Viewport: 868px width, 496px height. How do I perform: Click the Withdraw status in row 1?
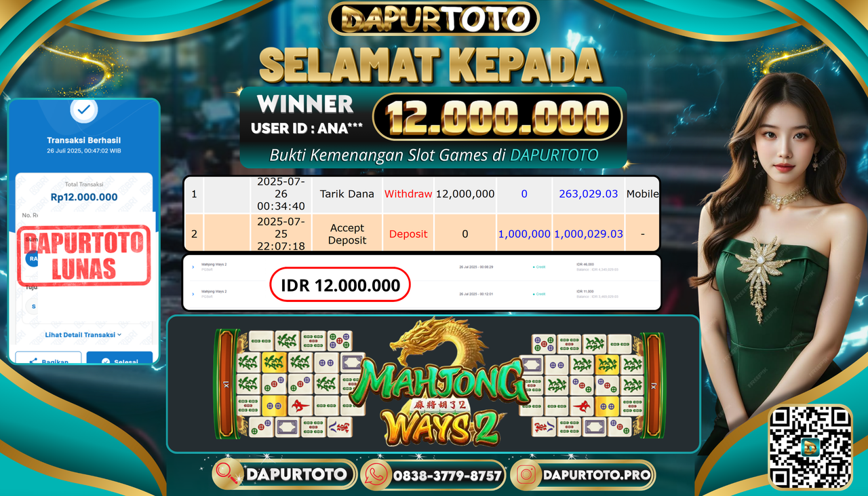coord(408,194)
